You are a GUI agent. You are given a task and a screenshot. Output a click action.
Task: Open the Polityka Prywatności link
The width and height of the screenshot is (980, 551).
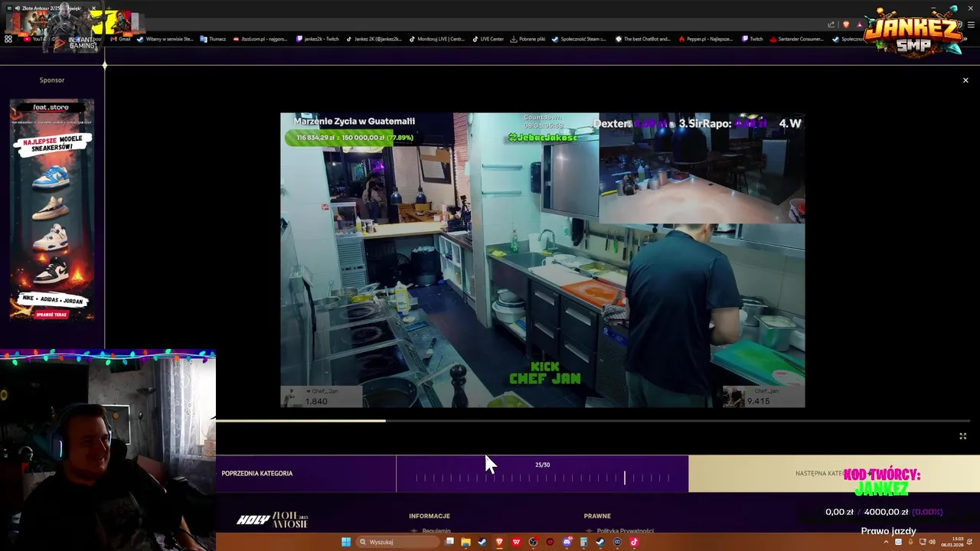pyautogui.click(x=626, y=531)
